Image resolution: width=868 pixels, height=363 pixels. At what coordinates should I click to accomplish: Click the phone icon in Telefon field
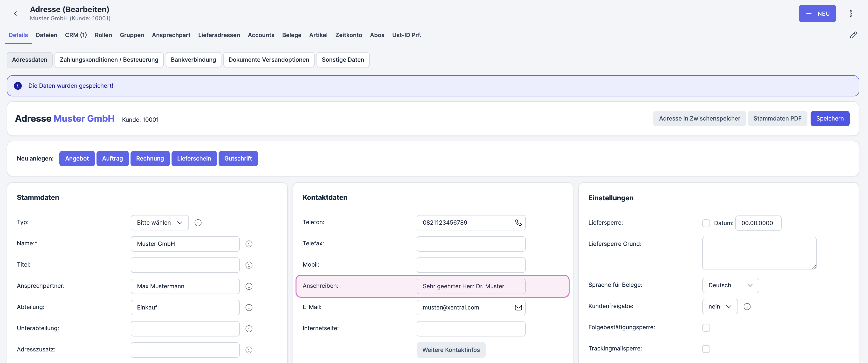pyautogui.click(x=518, y=222)
